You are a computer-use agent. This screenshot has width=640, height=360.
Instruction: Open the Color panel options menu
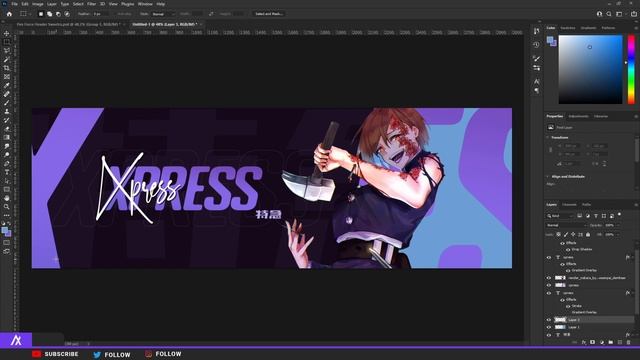[636, 28]
